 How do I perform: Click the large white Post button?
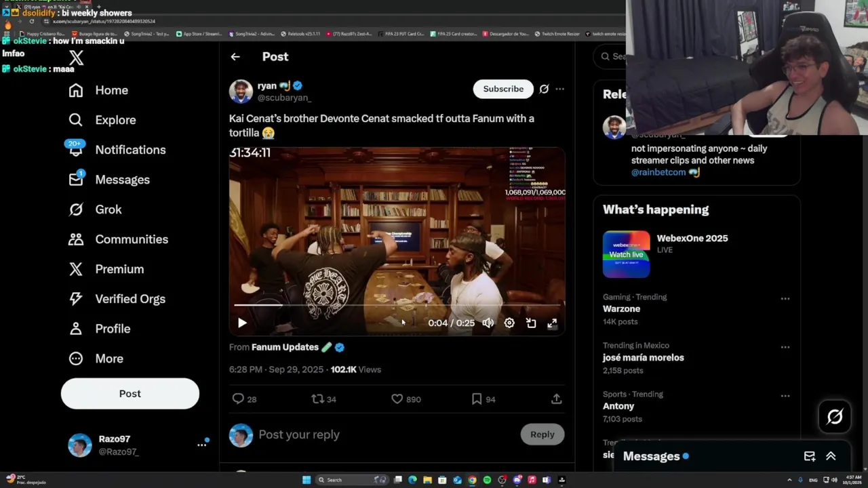(130, 394)
